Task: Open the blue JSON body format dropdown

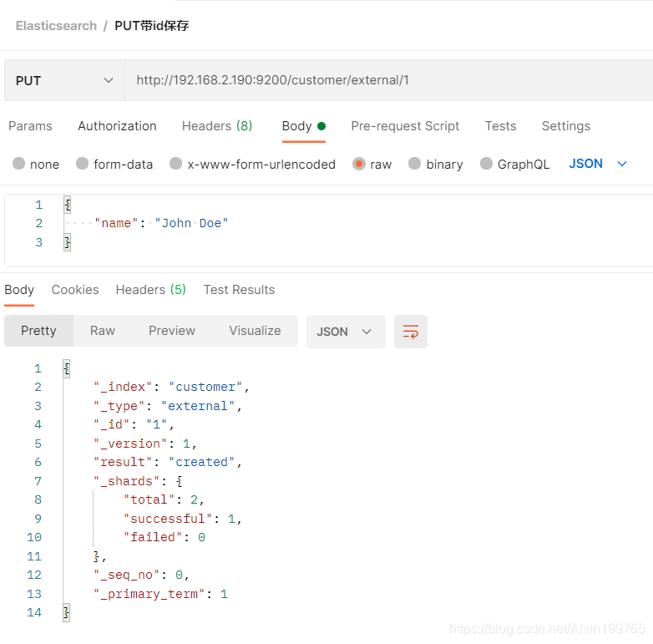Action: (598, 164)
